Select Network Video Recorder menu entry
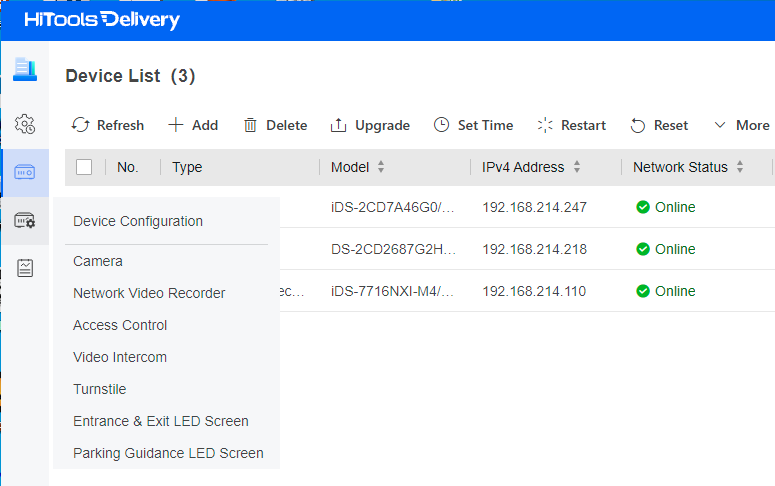 tap(149, 293)
